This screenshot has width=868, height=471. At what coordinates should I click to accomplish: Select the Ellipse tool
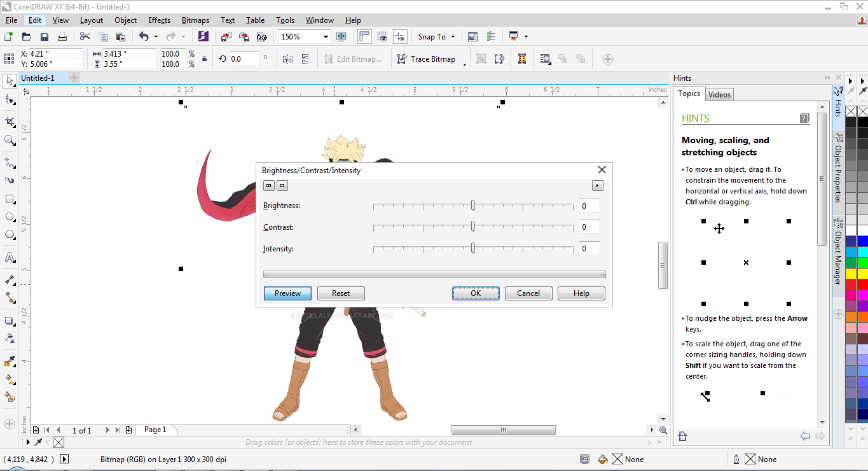10,217
